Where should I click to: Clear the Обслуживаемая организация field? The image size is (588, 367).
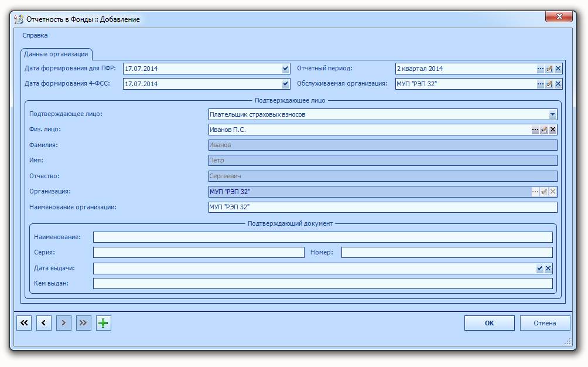point(558,84)
